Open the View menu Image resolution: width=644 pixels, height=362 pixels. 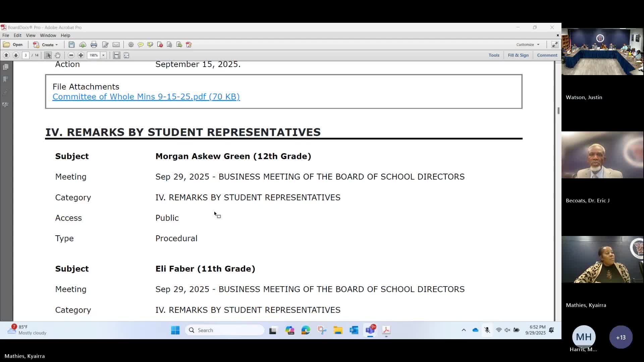coord(31,35)
